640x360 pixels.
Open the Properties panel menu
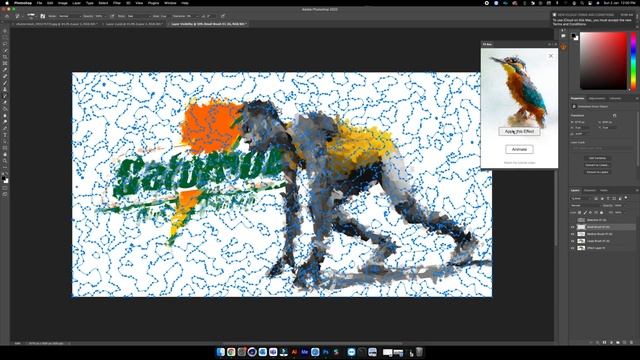pos(637,98)
